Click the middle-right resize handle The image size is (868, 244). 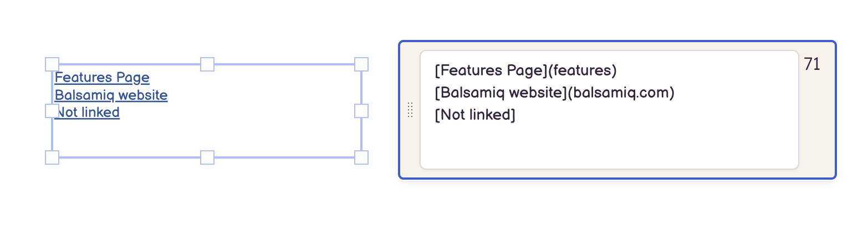361,111
